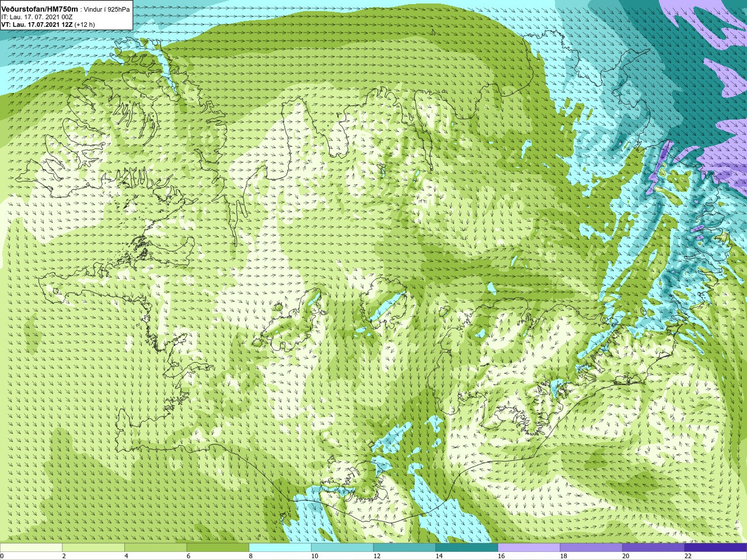Click the title text "Veðurstofan/HM750m"

40,9
